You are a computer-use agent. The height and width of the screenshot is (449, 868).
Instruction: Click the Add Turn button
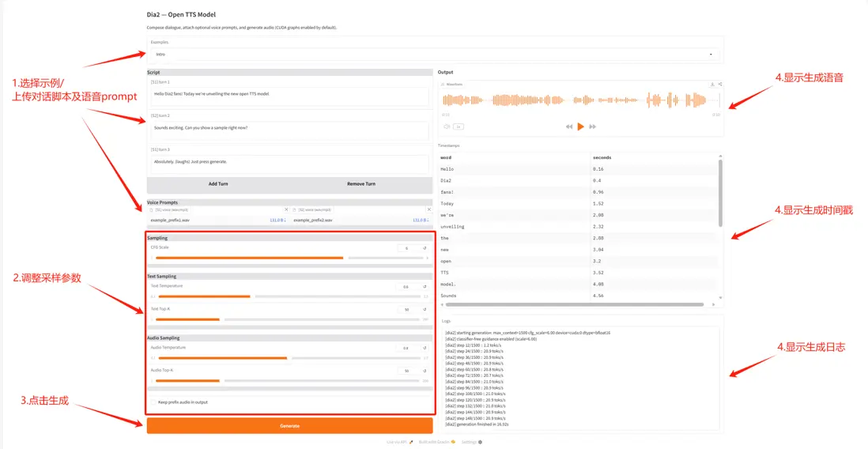pos(218,184)
